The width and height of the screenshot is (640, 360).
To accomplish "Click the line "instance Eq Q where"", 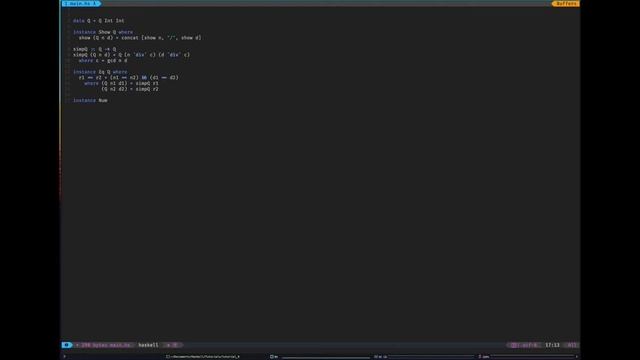I will pyautogui.click(x=100, y=72).
